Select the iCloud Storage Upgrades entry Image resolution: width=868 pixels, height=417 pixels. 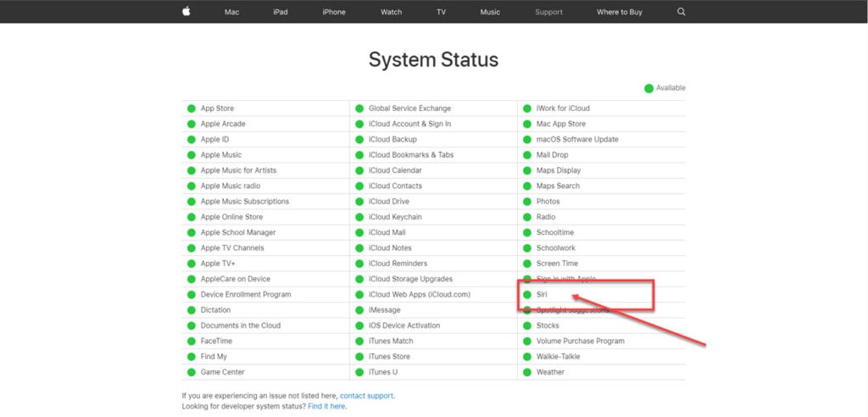pyautogui.click(x=411, y=279)
